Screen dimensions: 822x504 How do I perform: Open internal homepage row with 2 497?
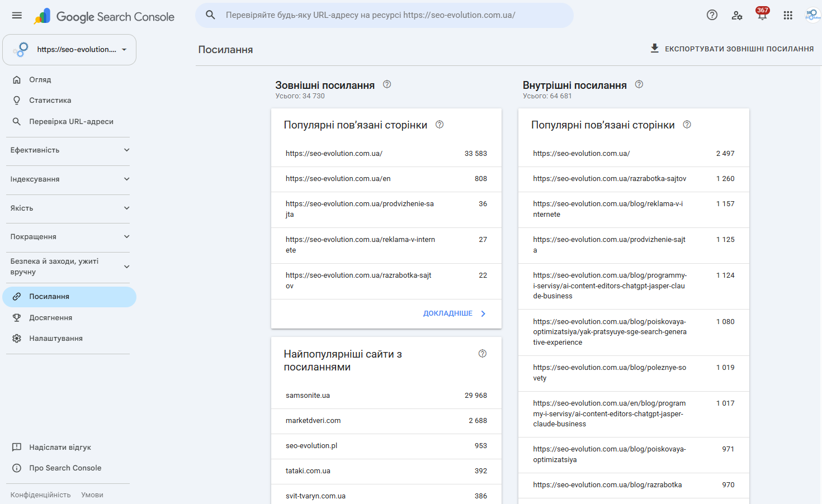point(634,154)
